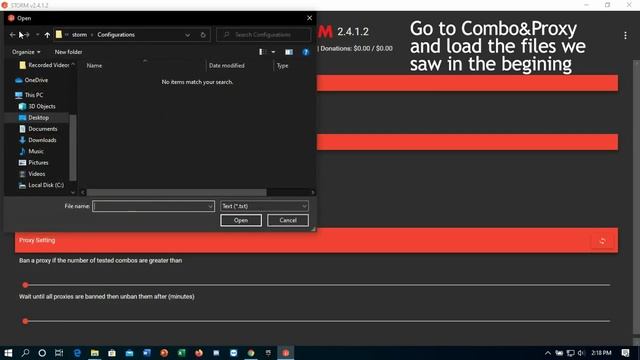Open clock showing 2:18 PM
The width and height of the screenshot is (640, 360).
(601, 353)
